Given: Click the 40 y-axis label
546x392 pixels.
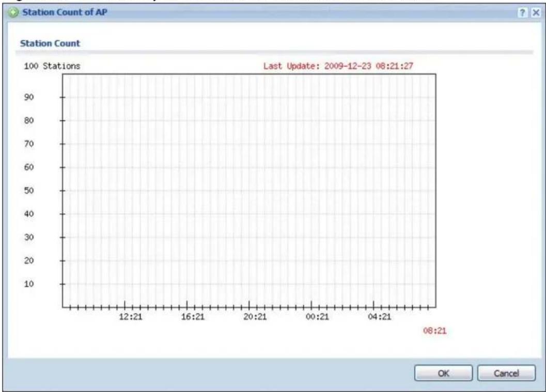Looking at the screenshot, I should coord(29,214).
